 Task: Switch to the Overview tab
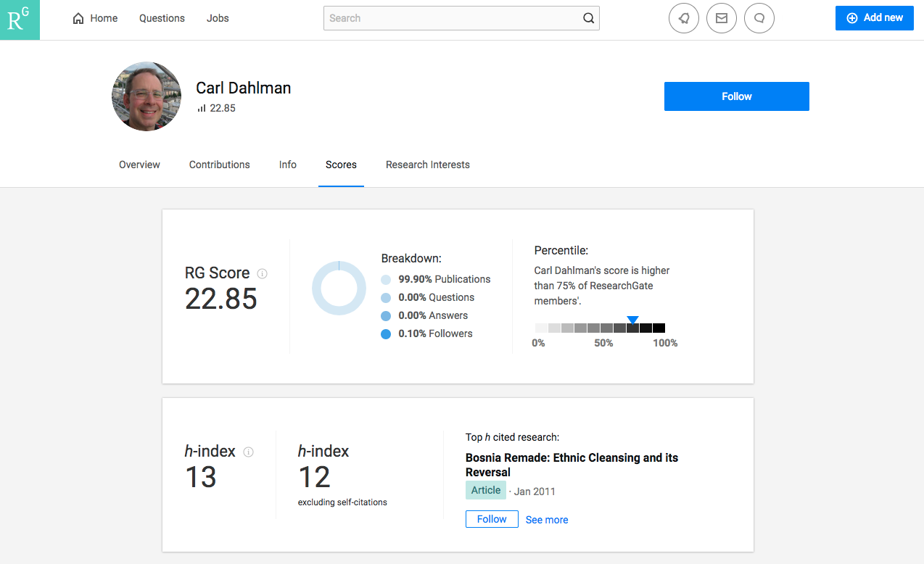[x=139, y=165]
